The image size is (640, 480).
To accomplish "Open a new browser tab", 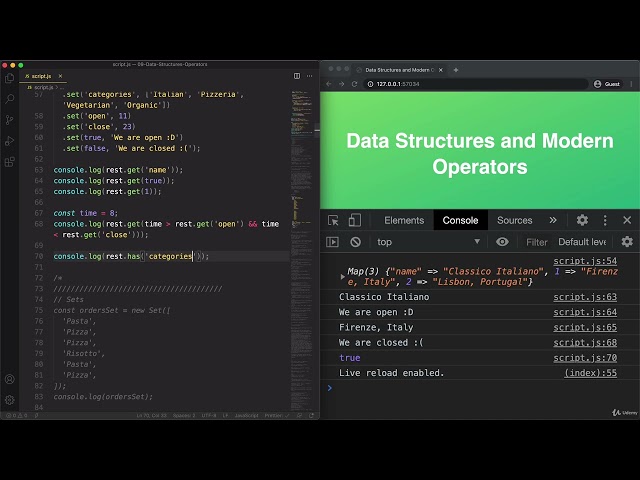I will pos(456,70).
